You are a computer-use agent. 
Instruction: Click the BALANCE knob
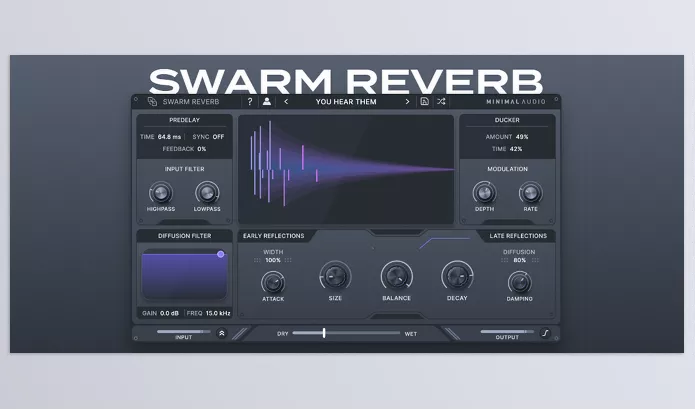(397, 277)
